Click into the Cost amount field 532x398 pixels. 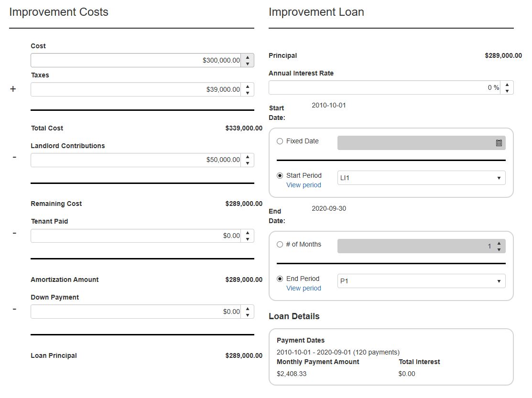click(136, 61)
